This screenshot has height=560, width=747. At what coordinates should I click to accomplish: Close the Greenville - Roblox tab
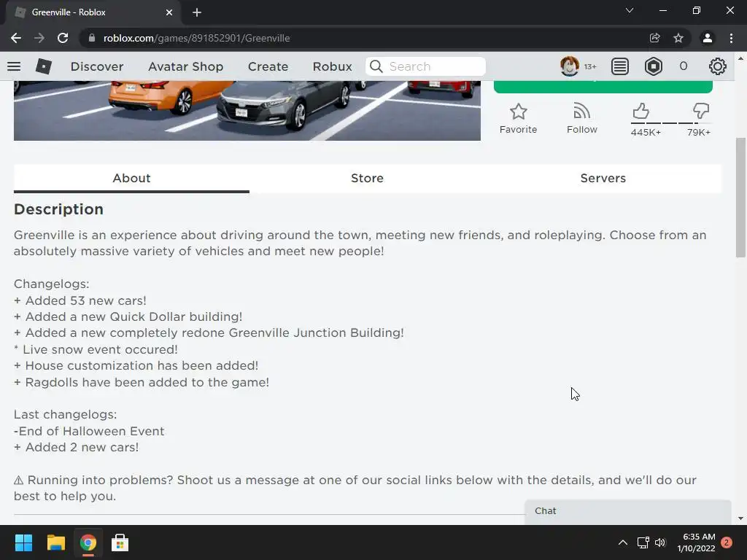(169, 12)
